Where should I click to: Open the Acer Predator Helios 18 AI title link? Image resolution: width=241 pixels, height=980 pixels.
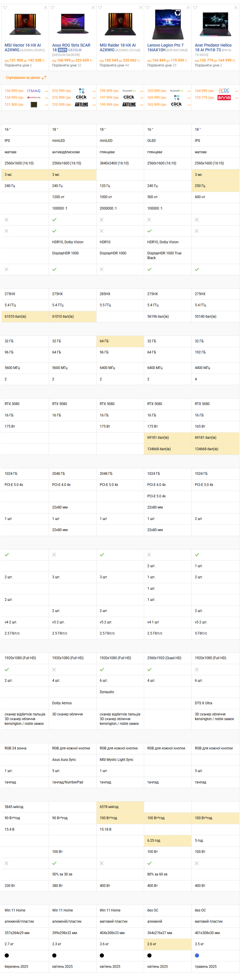[x=213, y=47]
